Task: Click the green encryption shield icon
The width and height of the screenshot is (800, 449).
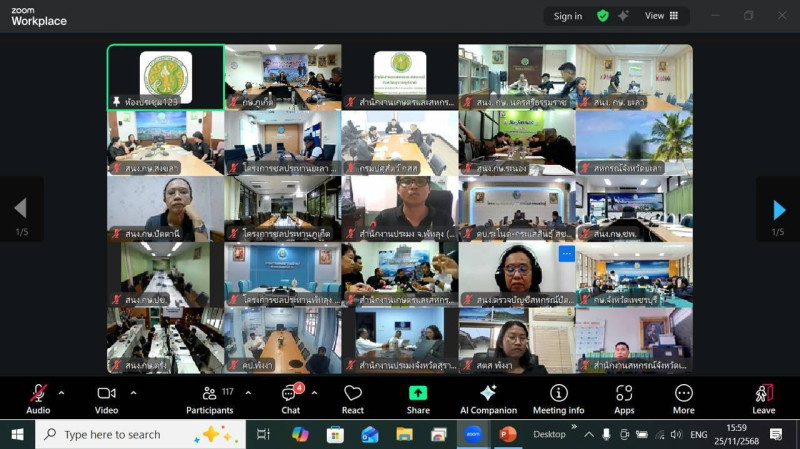Action: 602,16
